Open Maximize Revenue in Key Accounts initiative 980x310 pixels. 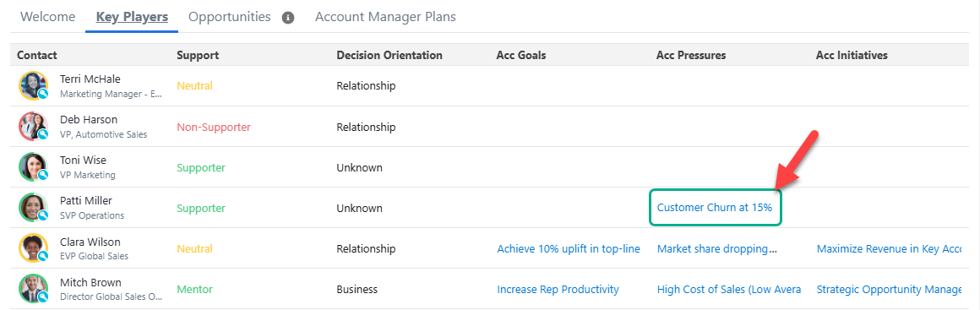889,248
